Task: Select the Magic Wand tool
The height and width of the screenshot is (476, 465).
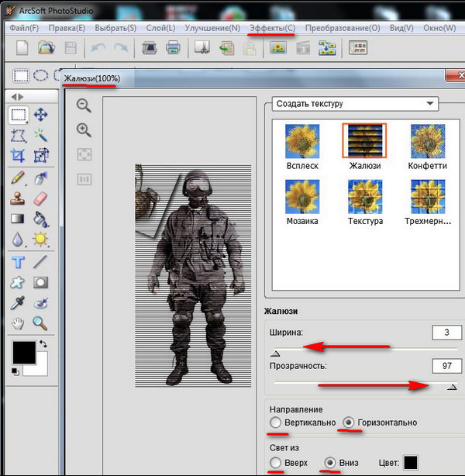Action: pos(40,135)
